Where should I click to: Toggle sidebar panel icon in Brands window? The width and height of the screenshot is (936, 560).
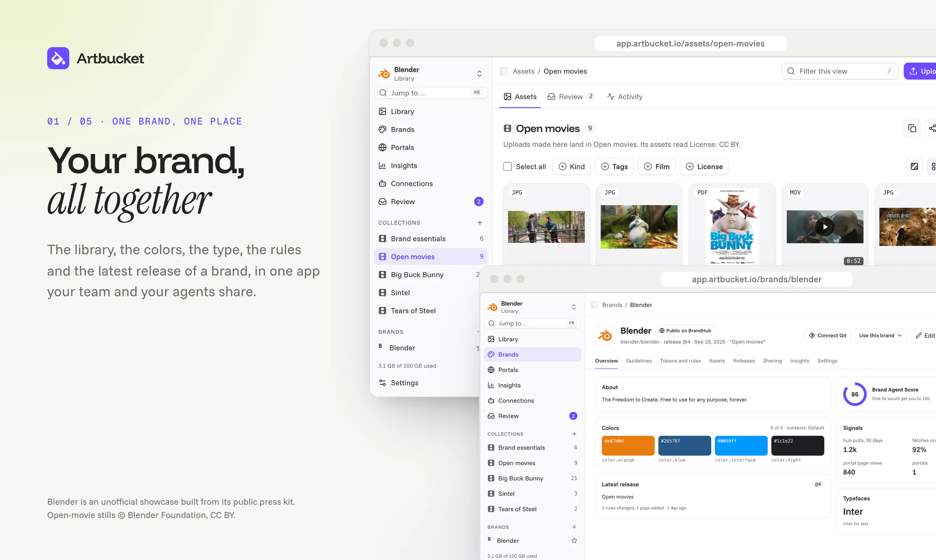594,305
